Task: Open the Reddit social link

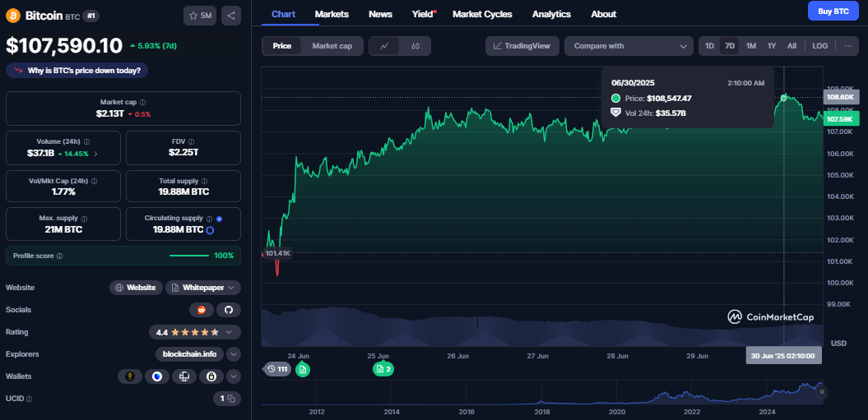Action: [x=202, y=310]
